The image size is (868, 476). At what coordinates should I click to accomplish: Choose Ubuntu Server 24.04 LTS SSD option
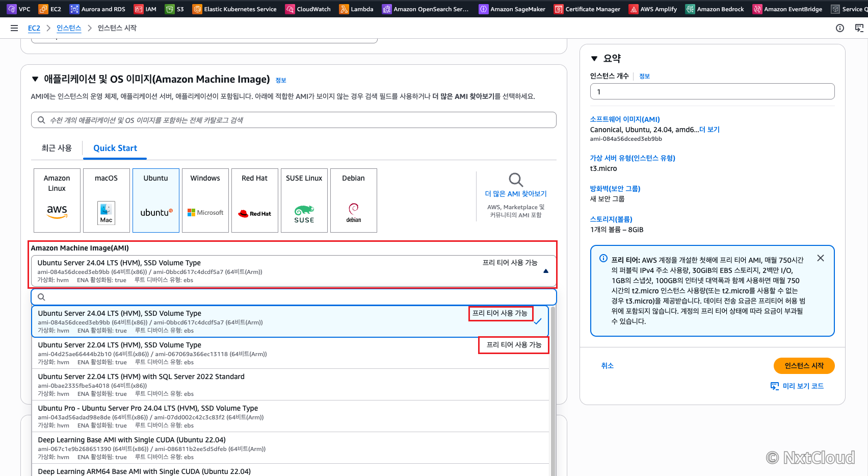coord(290,321)
